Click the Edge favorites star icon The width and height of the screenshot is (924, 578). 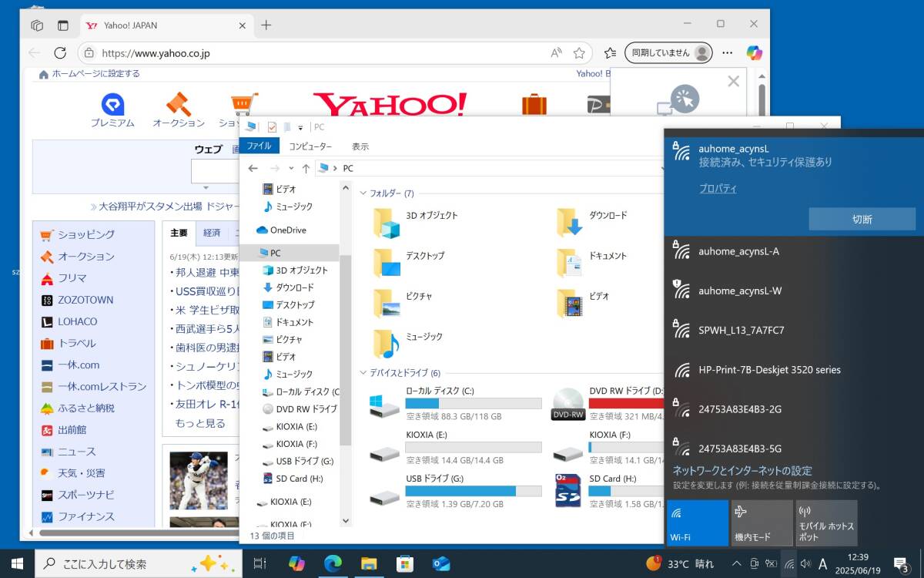pos(579,53)
